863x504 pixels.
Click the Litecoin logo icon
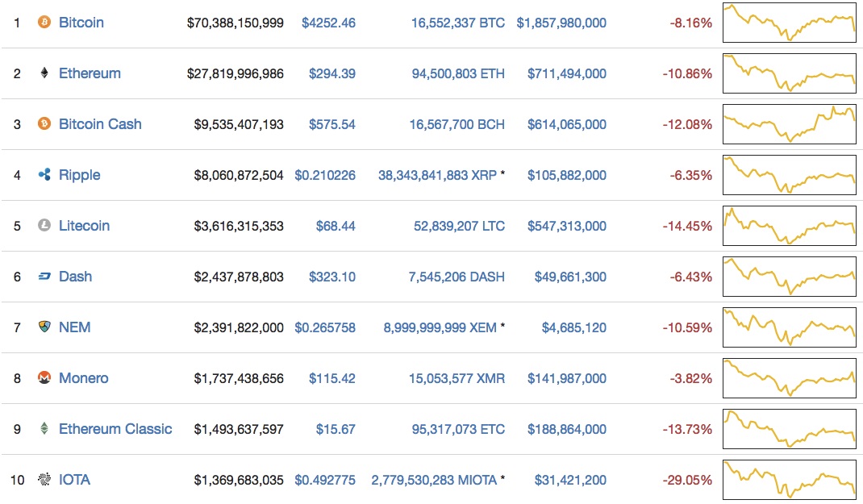tap(44, 226)
